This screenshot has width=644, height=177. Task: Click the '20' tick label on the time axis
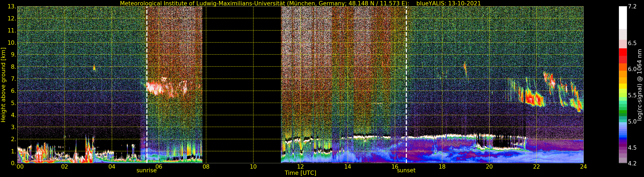pos(489,167)
